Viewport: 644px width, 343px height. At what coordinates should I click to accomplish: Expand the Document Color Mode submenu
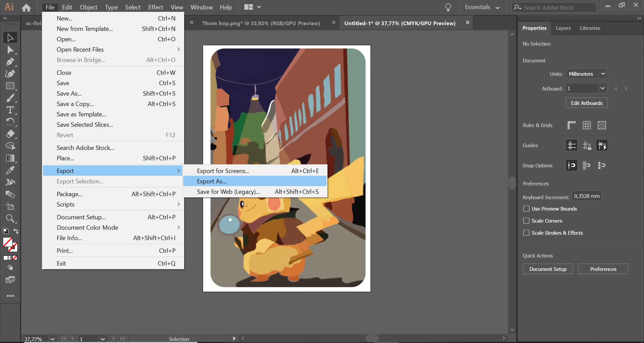[113, 228]
